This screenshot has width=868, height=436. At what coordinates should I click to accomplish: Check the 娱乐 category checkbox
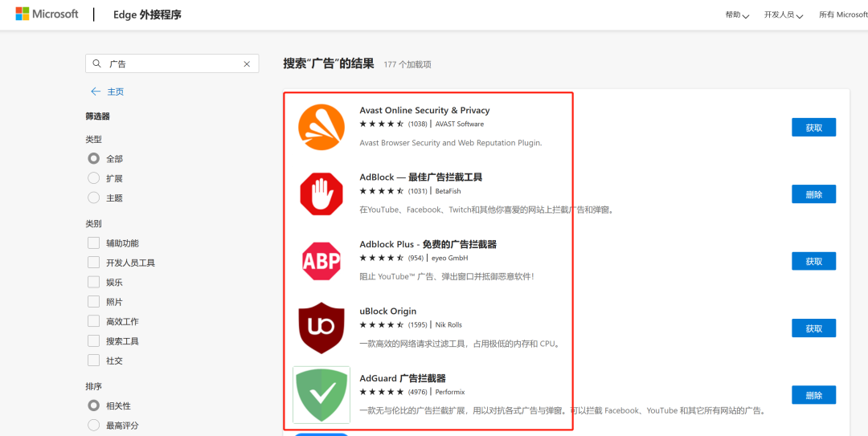tap(93, 282)
